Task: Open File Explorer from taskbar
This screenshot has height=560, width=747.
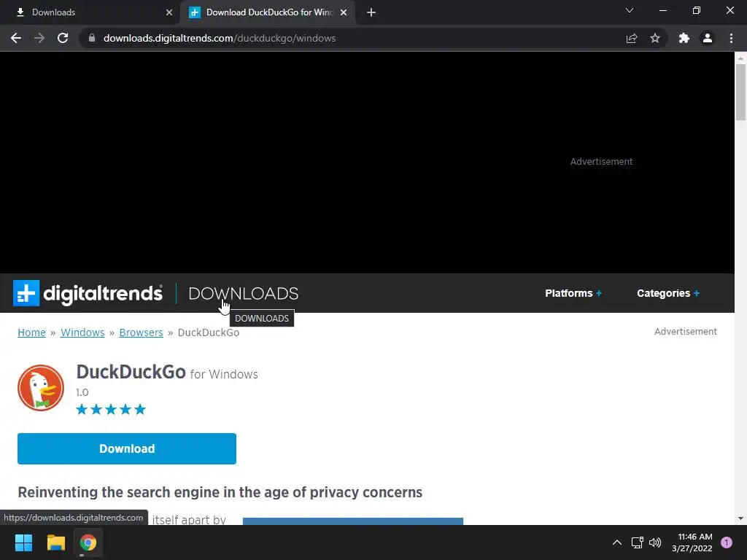Action: 55,542
